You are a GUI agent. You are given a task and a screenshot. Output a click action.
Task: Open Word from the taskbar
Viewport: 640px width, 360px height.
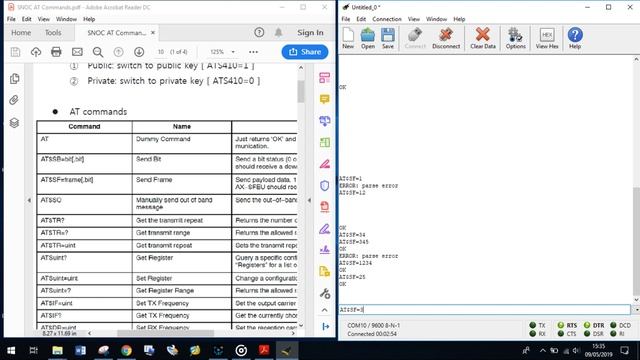click(x=80, y=350)
